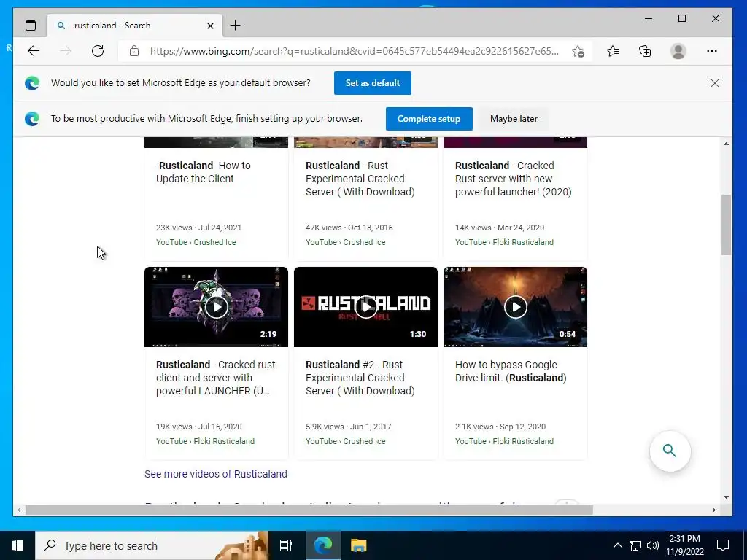Open Task View on the taskbar
The width and height of the screenshot is (747, 560).
(x=286, y=545)
